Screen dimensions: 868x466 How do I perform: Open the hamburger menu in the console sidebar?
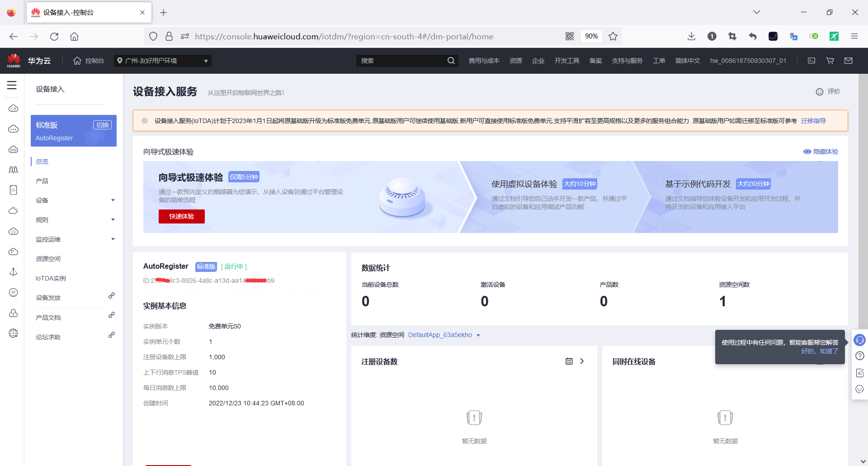point(12,85)
